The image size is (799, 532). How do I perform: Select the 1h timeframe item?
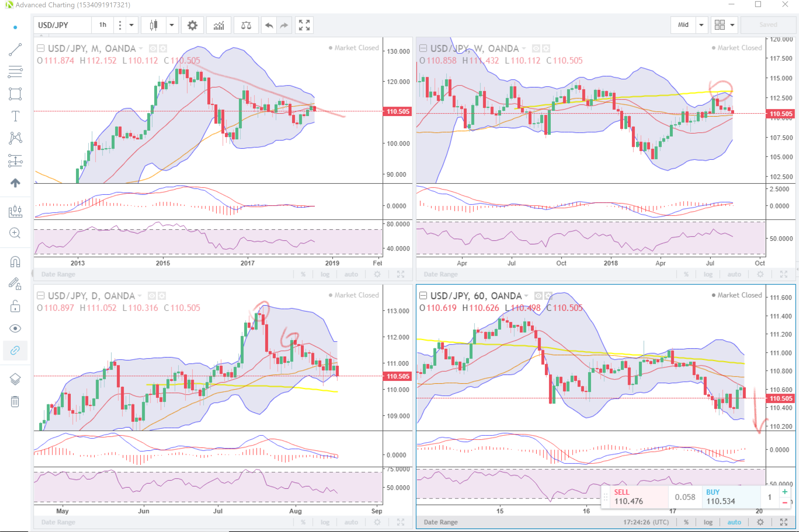(103, 25)
